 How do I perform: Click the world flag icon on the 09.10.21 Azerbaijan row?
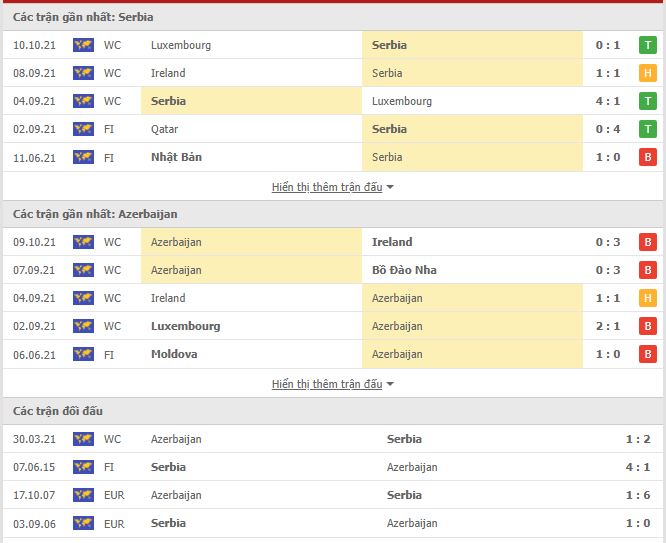pos(83,242)
